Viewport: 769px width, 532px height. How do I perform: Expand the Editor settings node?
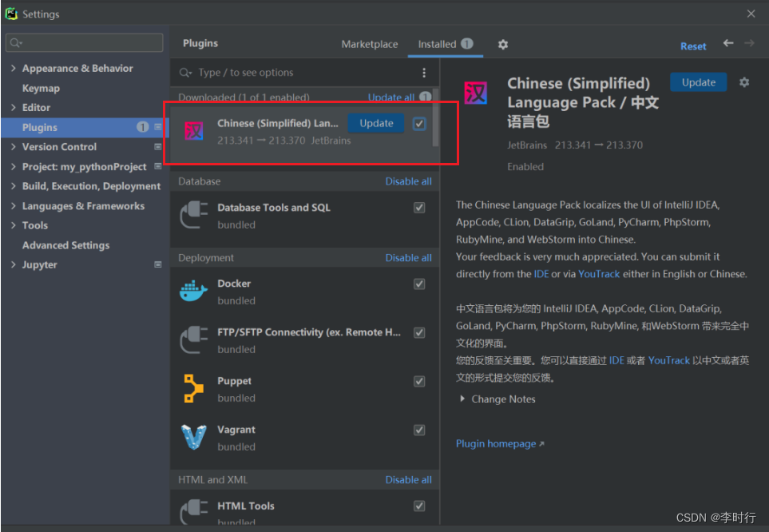click(14, 108)
